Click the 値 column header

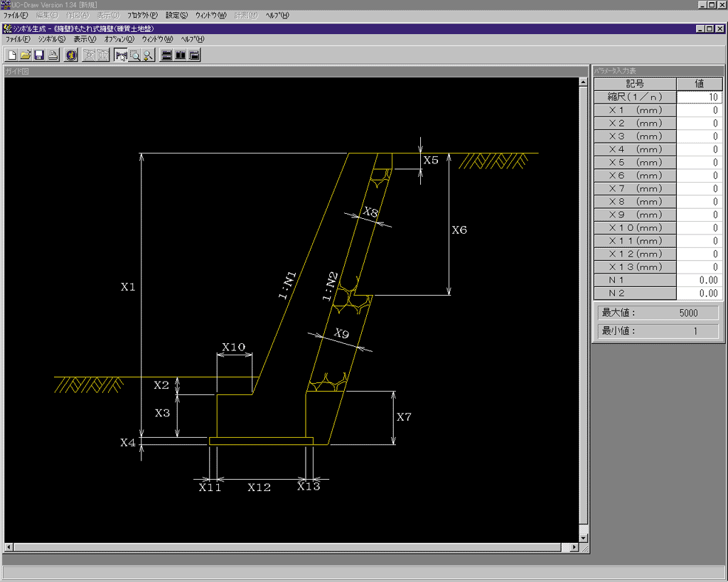[x=698, y=84]
